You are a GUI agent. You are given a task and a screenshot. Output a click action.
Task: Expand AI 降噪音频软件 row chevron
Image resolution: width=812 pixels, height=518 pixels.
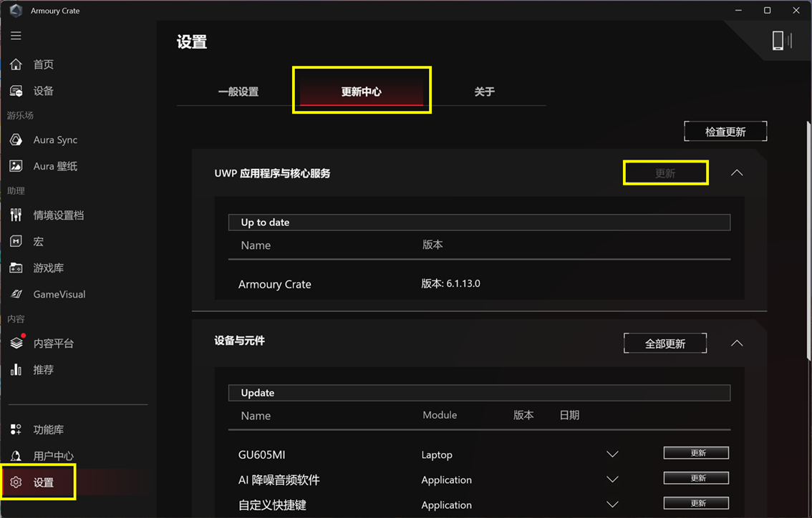pyautogui.click(x=613, y=479)
